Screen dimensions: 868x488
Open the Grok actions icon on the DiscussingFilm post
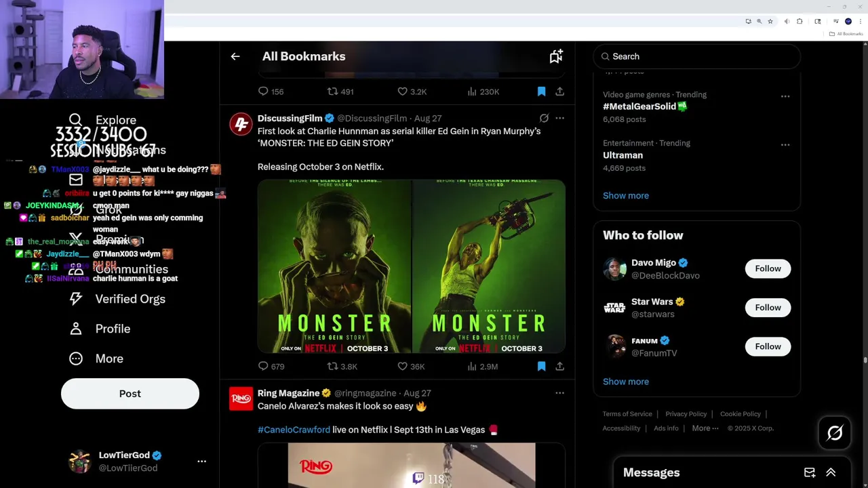544,118
